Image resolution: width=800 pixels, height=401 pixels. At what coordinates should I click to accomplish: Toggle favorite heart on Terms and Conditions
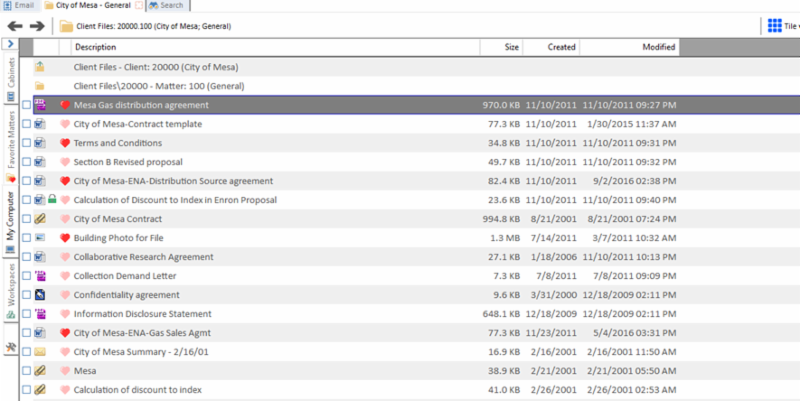click(65, 143)
